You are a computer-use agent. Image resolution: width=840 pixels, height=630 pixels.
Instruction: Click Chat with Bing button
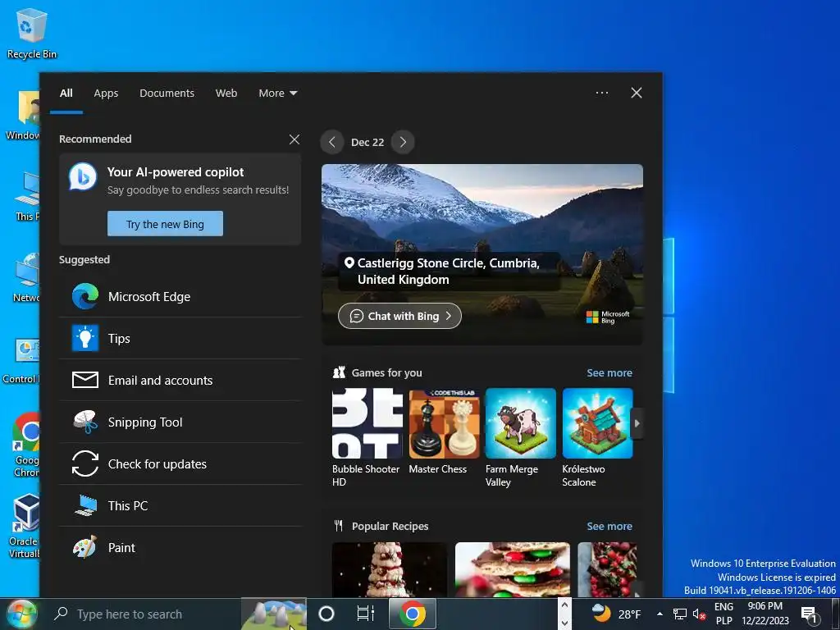coord(399,316)
